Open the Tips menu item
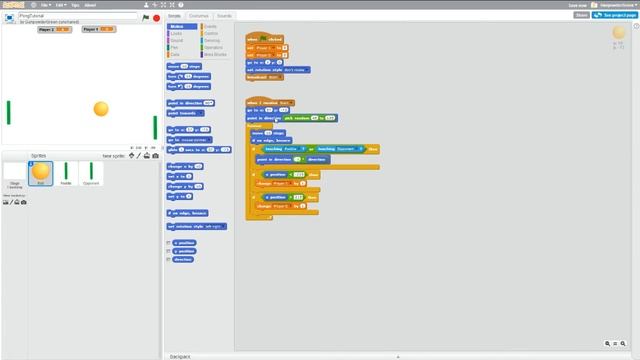 (75, 5)
